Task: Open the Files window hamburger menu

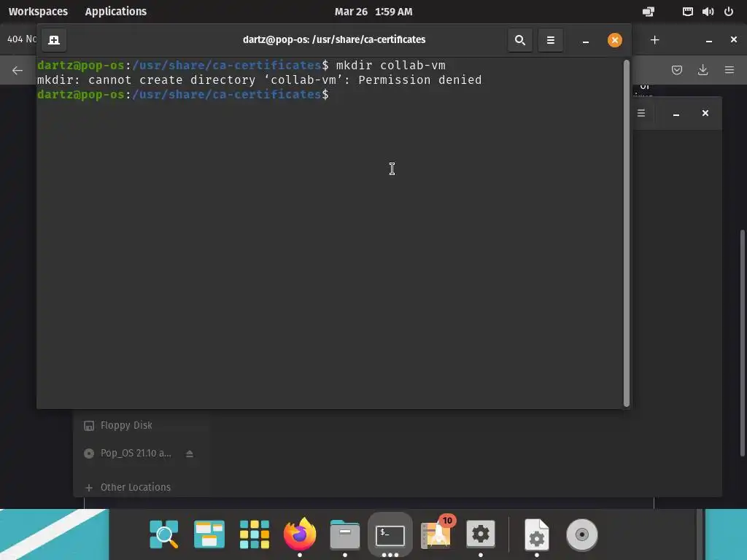Action: (641, 113)
